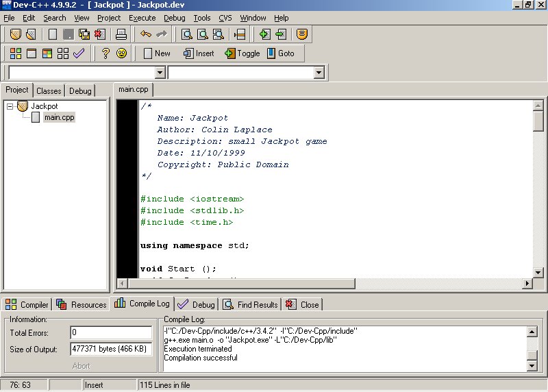The height and width of the screenshot is (392, 548).
Task: Click the red Close file icon
Action: [x=99, y=34]
